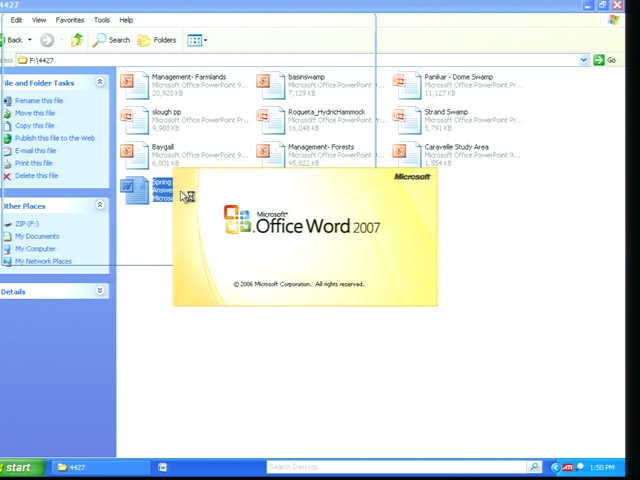Open the Edit menu

tap(16, 20)
